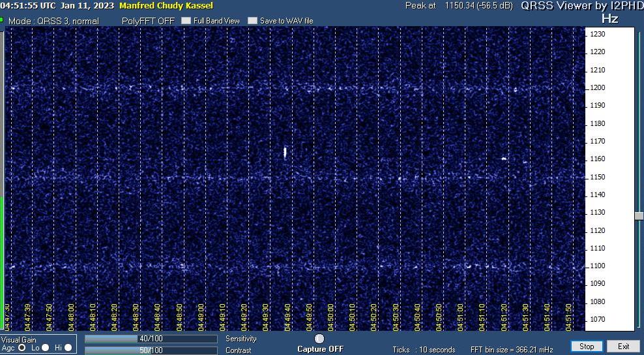
Task: Click the 1150 Hz scale label
Action: tap(598, 177)
